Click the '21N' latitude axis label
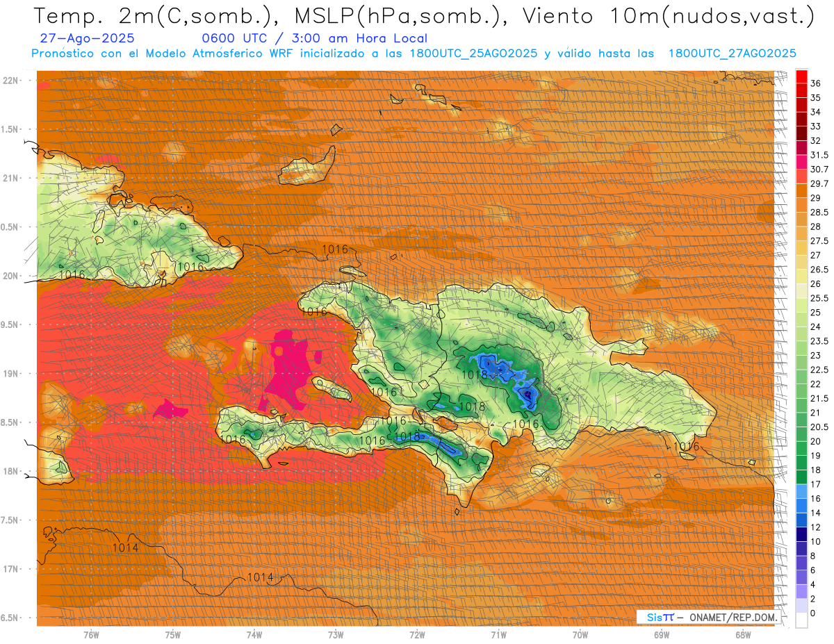The image size is (834, 644). click(x=10, y=178)
